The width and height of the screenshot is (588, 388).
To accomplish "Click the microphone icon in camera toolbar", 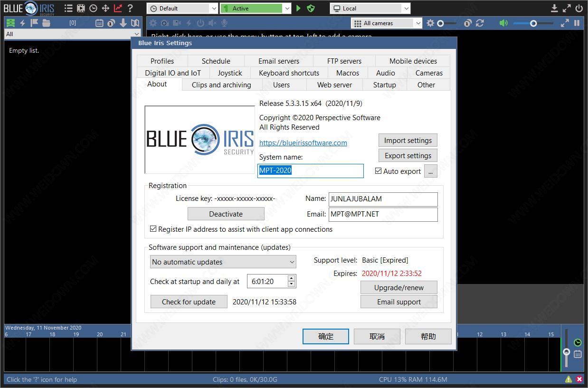I will [x=224, y=23].
